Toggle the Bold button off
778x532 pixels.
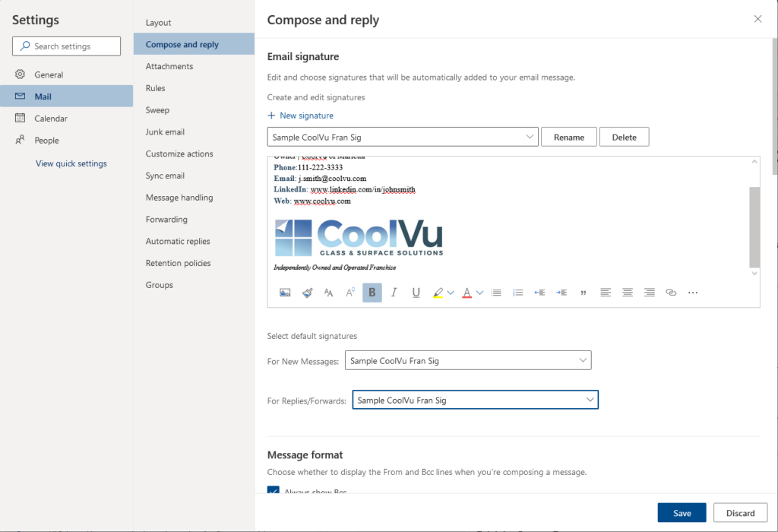[372, 293]
